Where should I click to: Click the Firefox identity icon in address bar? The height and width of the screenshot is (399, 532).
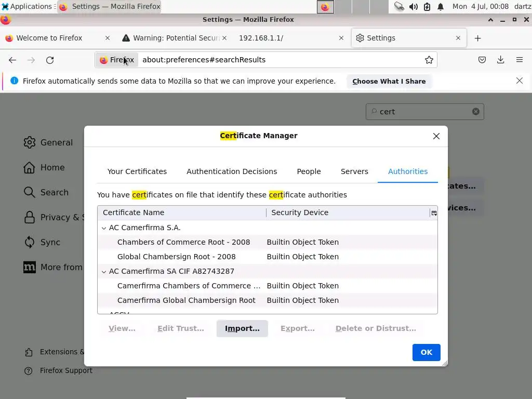click(x=117, y=60)
